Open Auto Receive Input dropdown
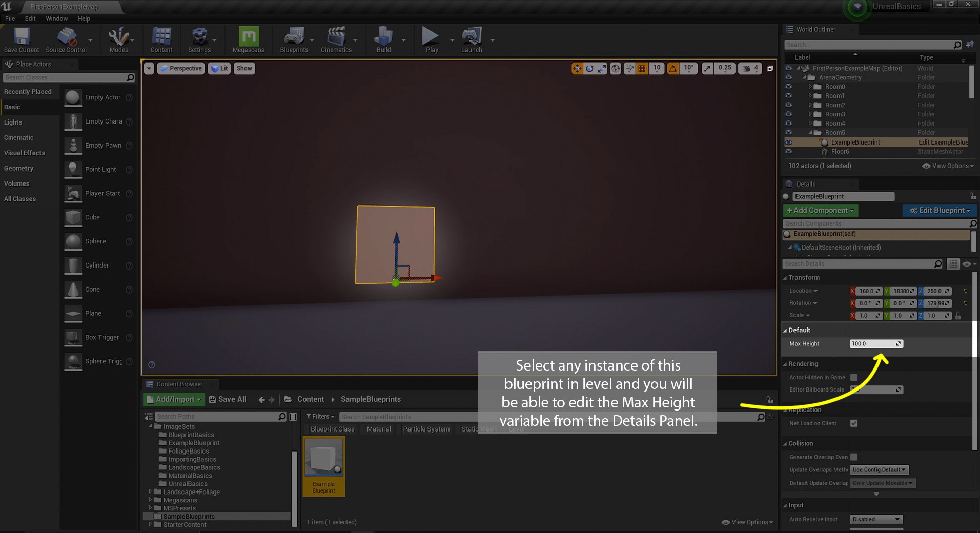This screenshot has height=533, width=980. click(x=876, y=520)
